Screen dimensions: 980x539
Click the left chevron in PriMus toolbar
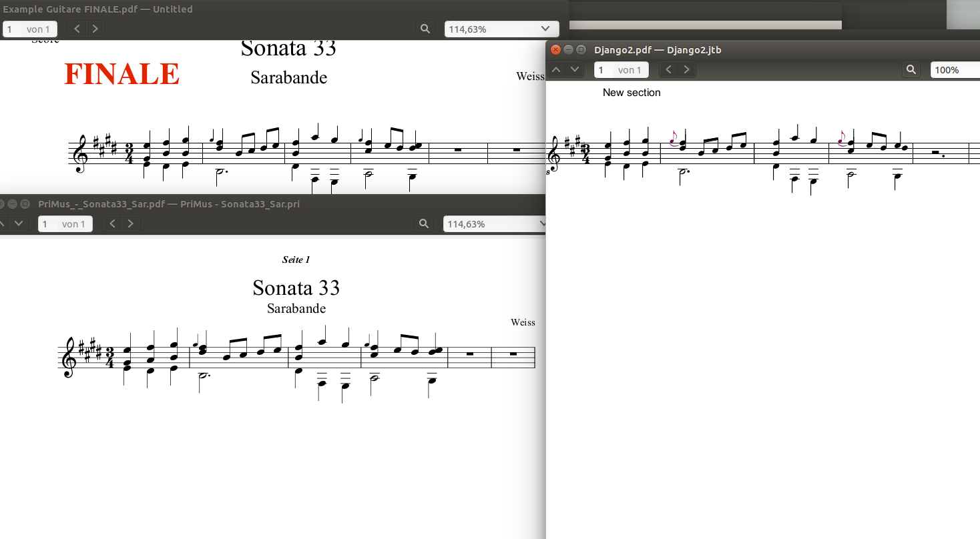(113, 224)
